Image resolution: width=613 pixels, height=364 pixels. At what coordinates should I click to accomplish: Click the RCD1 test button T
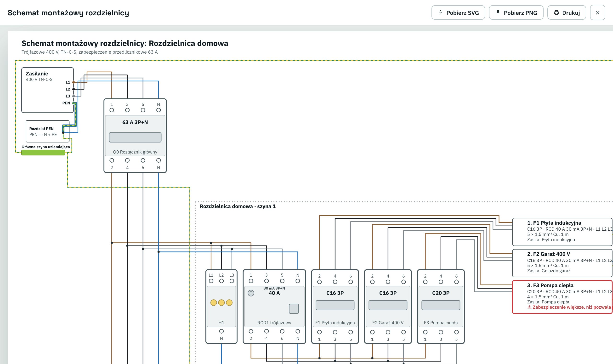[251, 293]
